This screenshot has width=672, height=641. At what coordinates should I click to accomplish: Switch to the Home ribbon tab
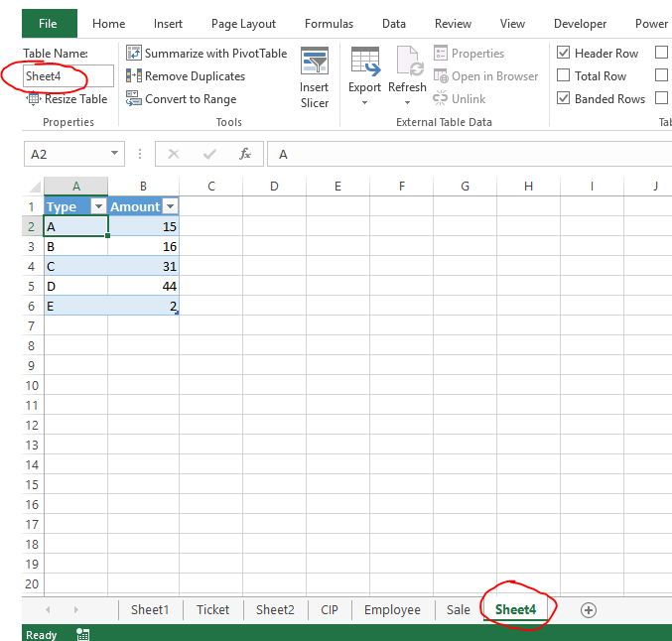click(x=109, y=24)
